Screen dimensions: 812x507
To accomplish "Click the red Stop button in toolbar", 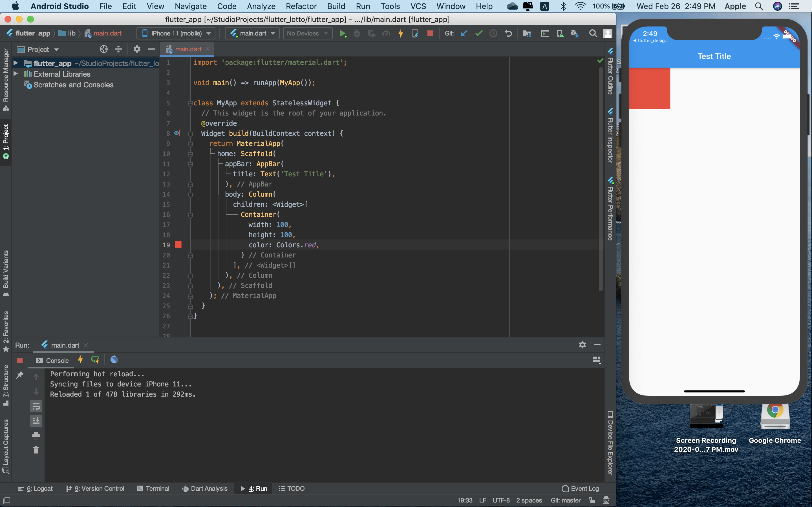I will (430, 33).
